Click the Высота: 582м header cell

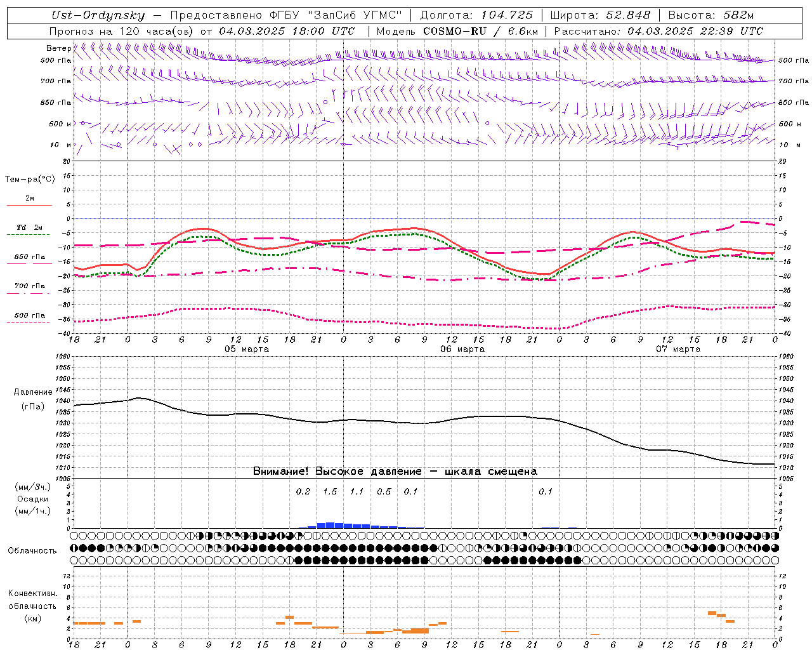tap(711, 15)
